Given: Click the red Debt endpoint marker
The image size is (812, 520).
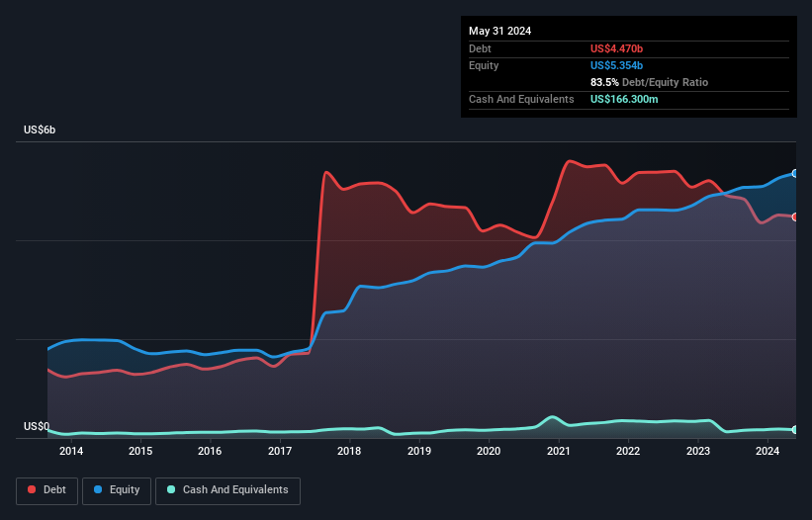Looking at the screenshot, I should [795, 217].
